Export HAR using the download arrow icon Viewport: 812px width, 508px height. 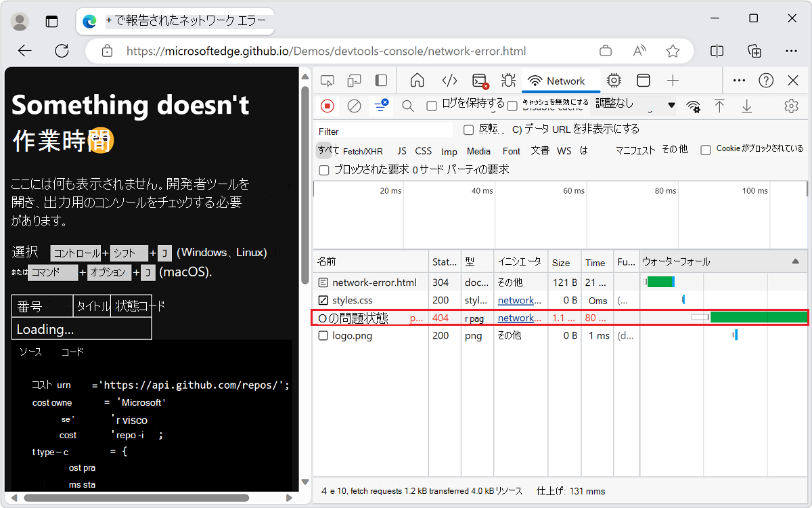[x=746, y=106]
